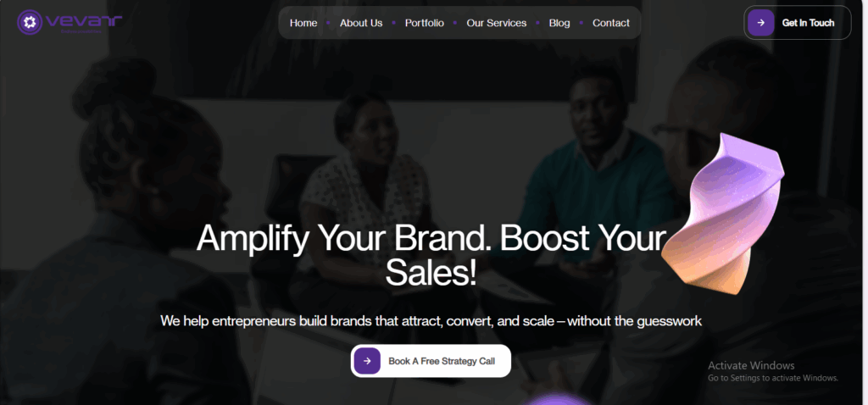The width and height of the screenshot is (868, 405).
Task: Select Contact in the navigation bar
Action: pyautogui.click(x=611, y=23)
